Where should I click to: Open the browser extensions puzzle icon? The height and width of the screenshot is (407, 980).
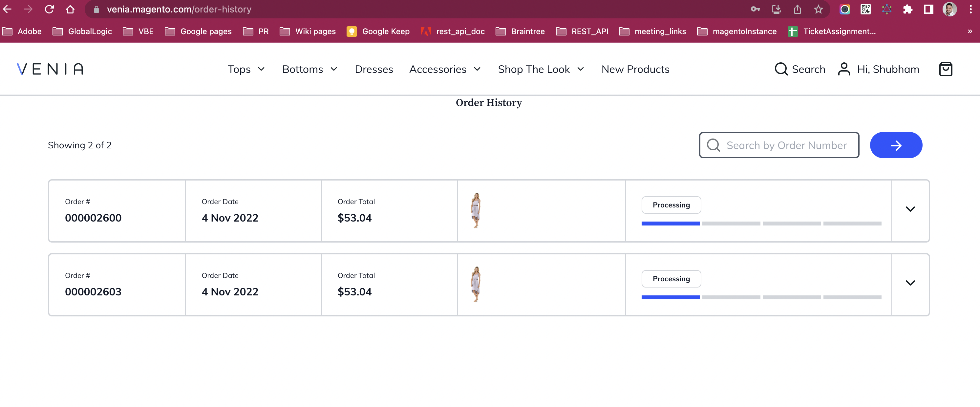click(x=908, y=9)
